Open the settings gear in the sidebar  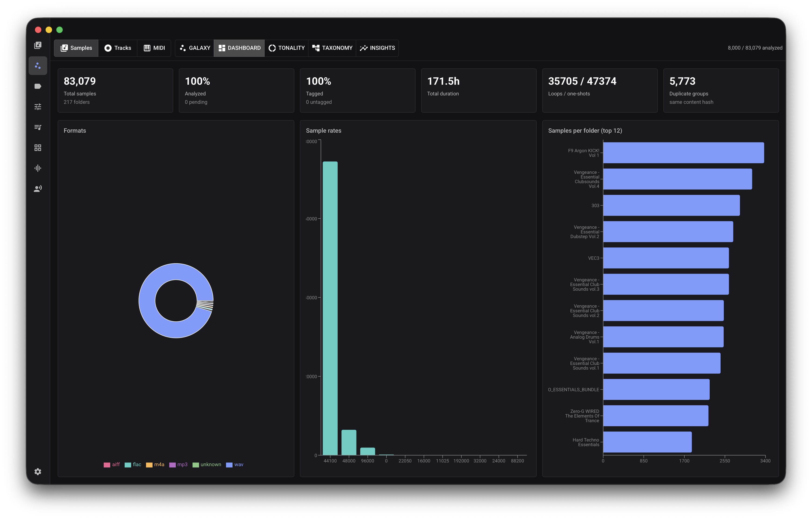click(x=38, y=472)
